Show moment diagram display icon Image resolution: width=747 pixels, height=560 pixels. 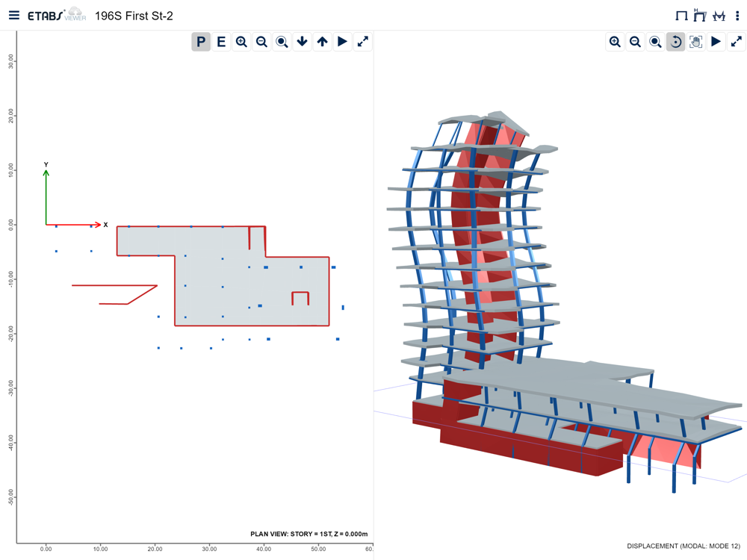pyautogui.click(x=719, y=16)
